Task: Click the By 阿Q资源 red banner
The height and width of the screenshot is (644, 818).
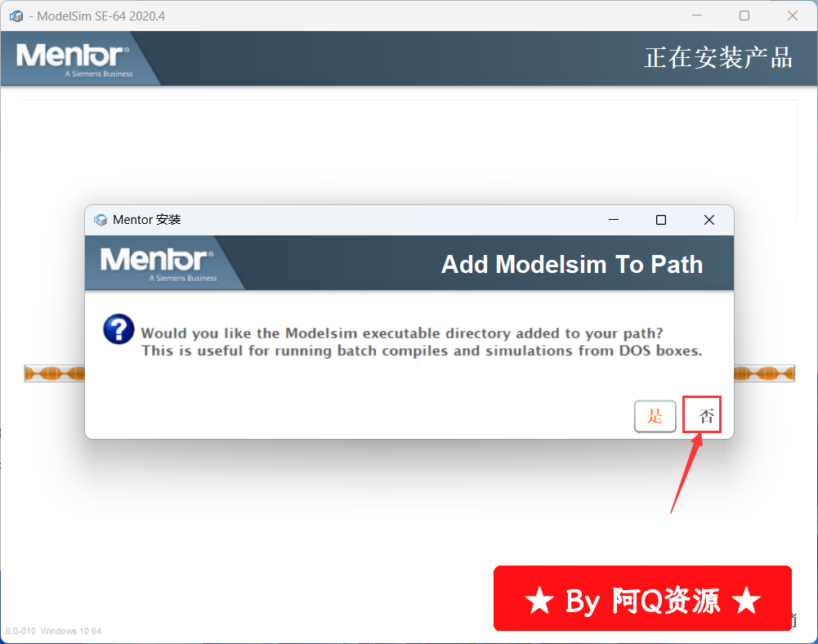Action: click(x=642, y=598)
